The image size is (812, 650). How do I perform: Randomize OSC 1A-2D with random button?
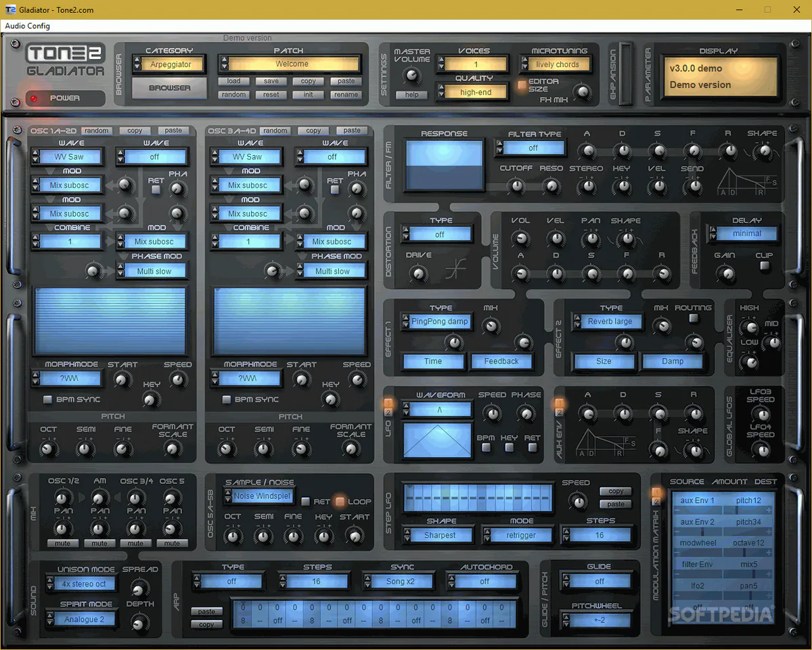(x=97, y=131)
